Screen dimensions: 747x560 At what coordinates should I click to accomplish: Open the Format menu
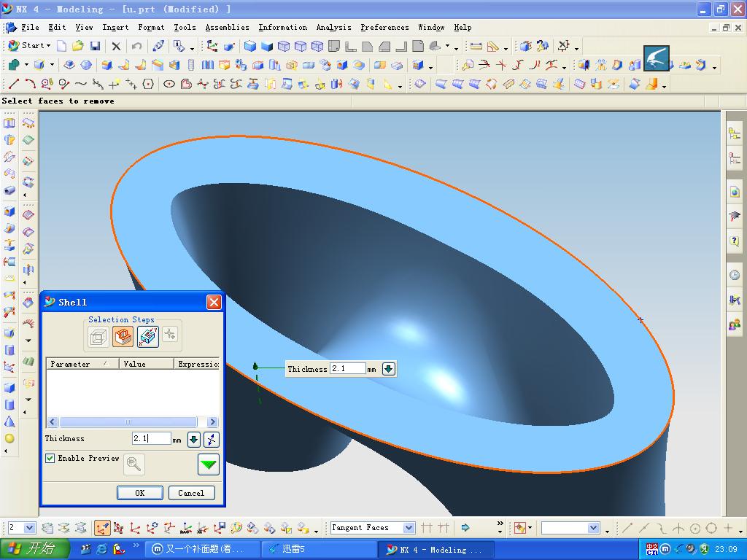(151, 27)
